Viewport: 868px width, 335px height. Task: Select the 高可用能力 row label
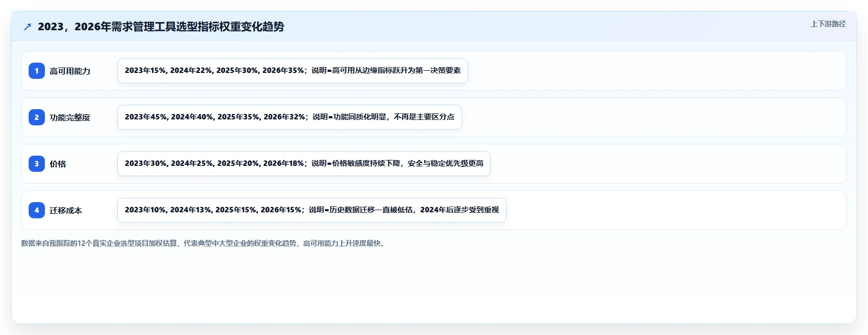(x=70, y=71)
